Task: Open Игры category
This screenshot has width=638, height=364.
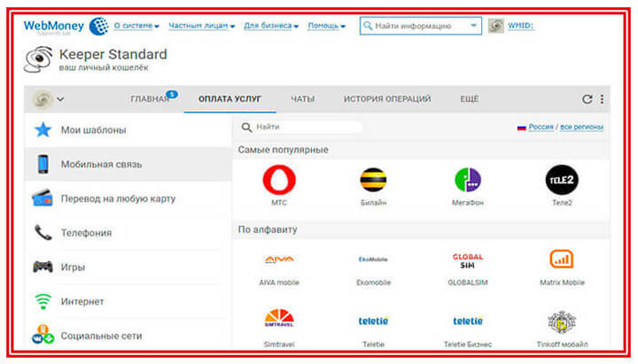Action: (x=128, y=267)
